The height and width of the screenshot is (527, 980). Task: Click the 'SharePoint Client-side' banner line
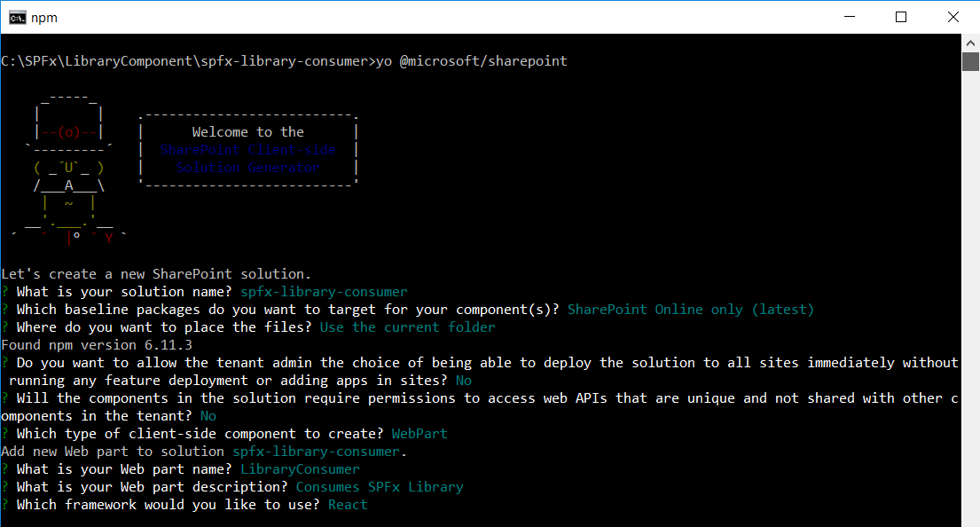[248, 150]
